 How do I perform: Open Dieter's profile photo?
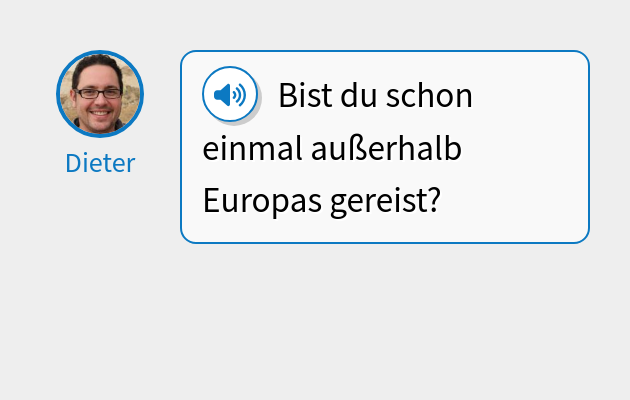100,94
